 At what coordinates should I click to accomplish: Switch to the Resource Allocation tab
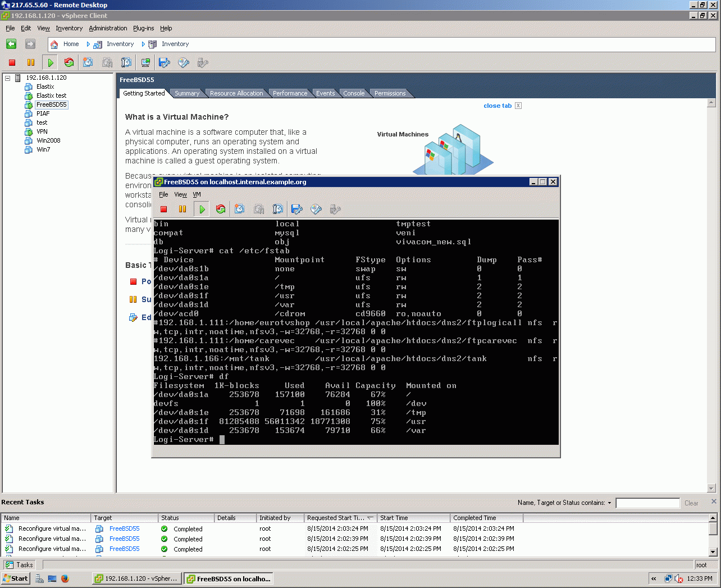click(x=236, y=93)
